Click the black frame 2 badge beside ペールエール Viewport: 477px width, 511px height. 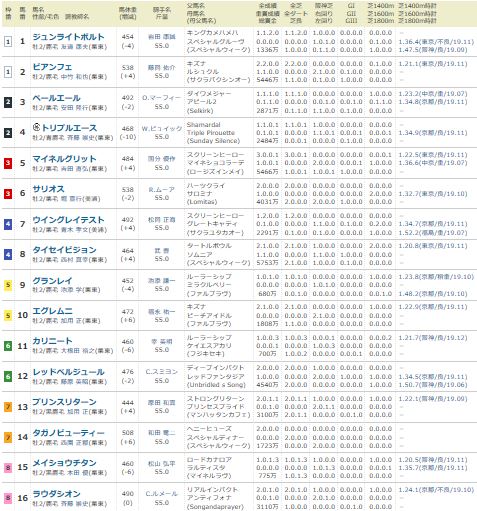pos(8,102)
